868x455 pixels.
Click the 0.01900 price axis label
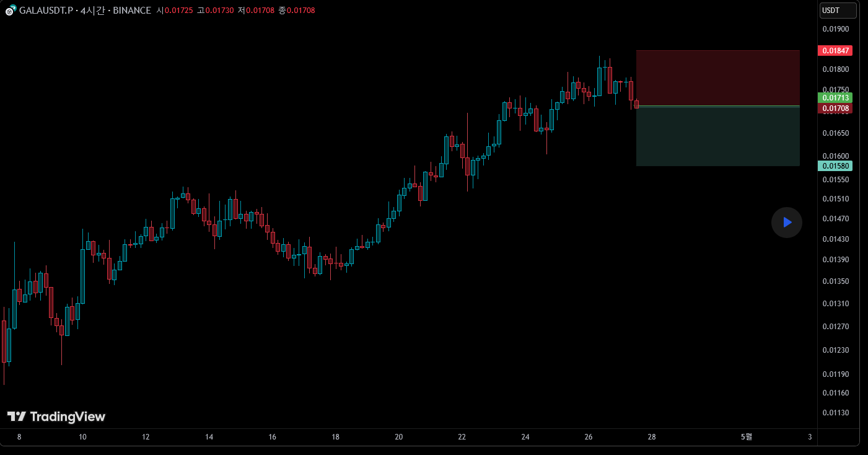click(835, 29)
